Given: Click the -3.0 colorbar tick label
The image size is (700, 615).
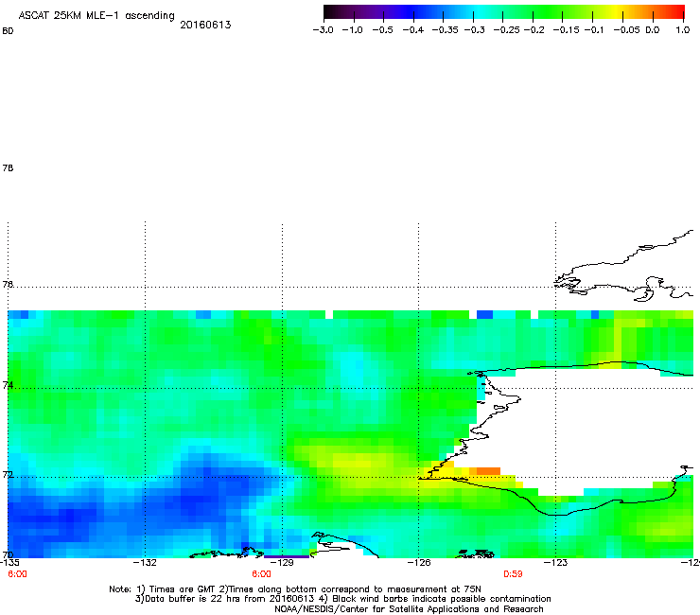Looking at the screenshot, I should (323, 30).
